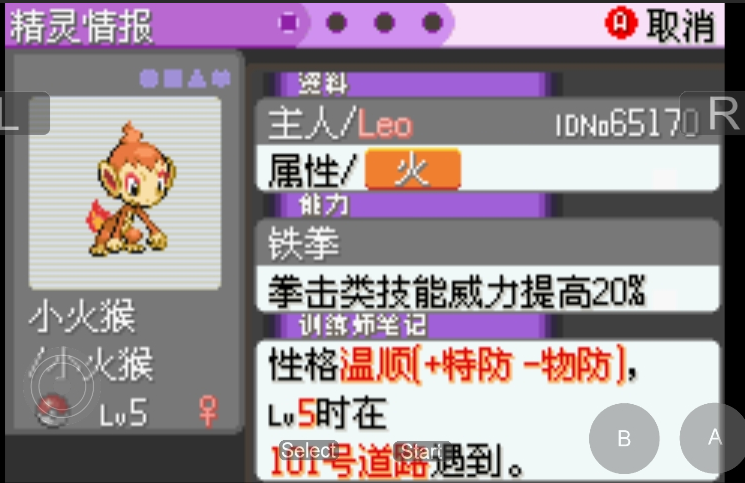Tap the R shoulder button
Viewport: 745px width, 483px height.
click(714, 113)
